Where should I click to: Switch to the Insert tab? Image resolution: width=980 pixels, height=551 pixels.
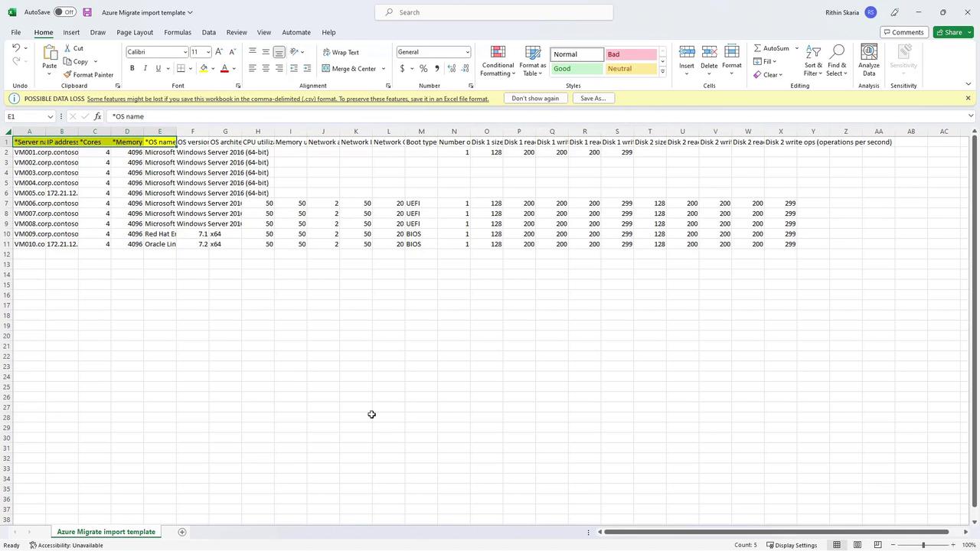[71, 32]
